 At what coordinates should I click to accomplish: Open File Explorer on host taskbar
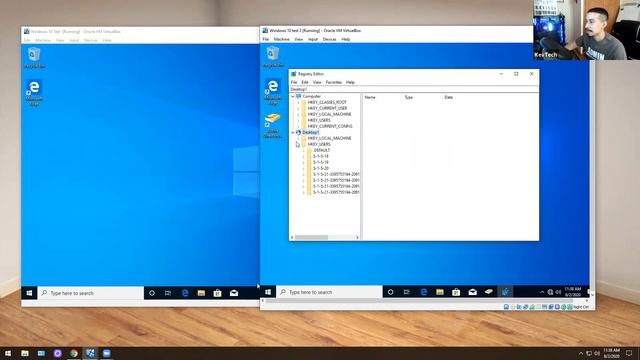click(x=25, y=353)
